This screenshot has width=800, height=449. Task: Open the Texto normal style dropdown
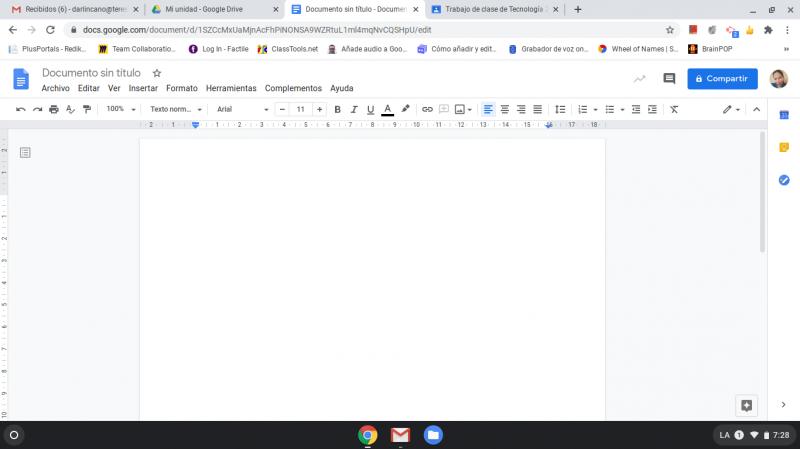coord(176,109)
